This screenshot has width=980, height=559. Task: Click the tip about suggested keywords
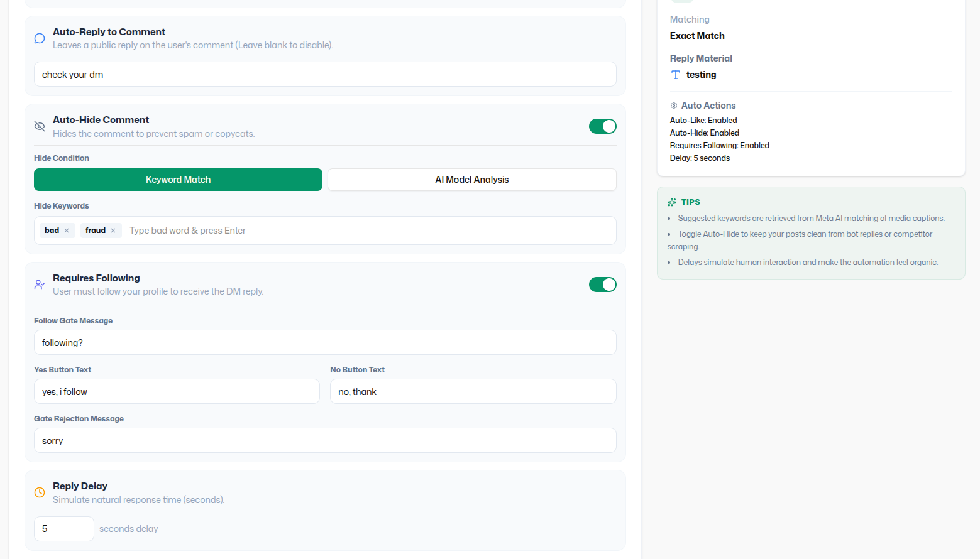point(811,219)
